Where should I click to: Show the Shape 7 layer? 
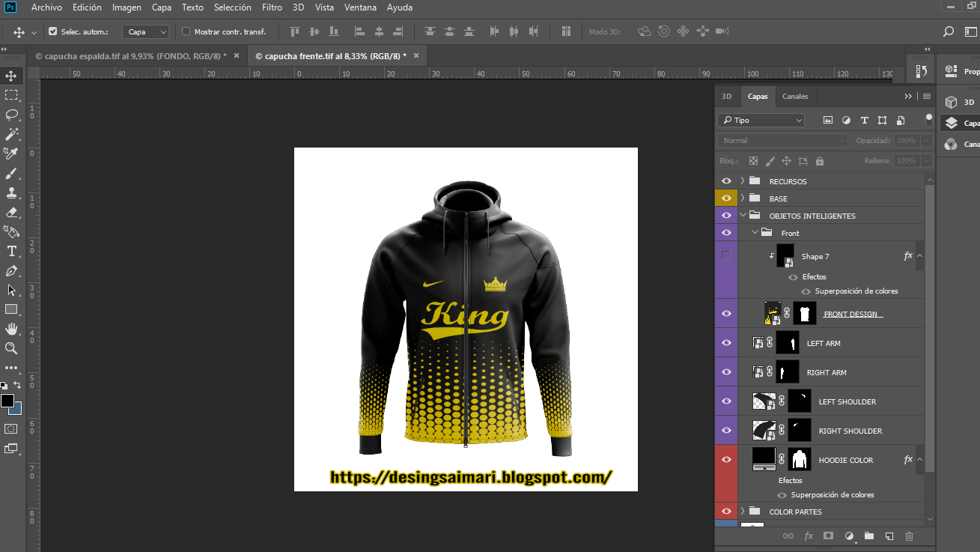click(726, 256)
